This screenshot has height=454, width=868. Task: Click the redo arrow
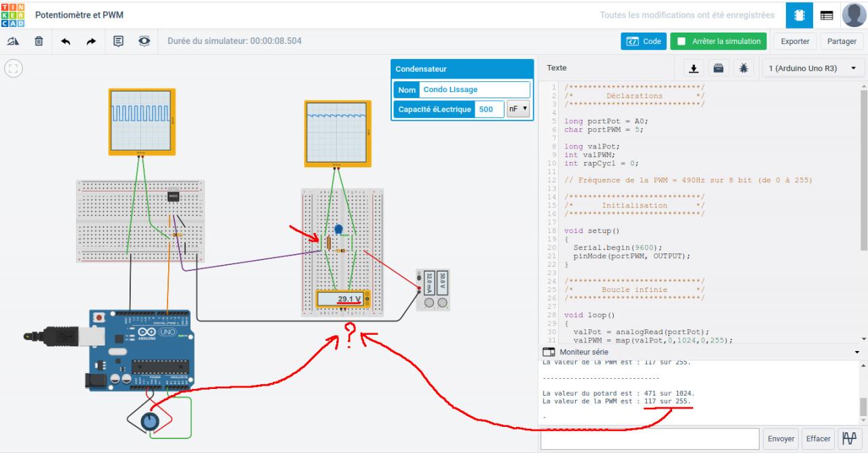92,41
